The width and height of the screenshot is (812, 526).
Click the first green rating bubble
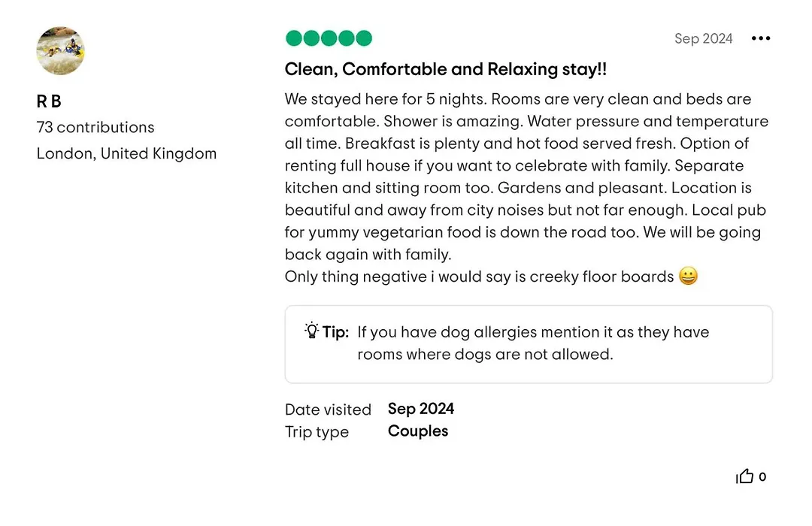pos(294,38)
